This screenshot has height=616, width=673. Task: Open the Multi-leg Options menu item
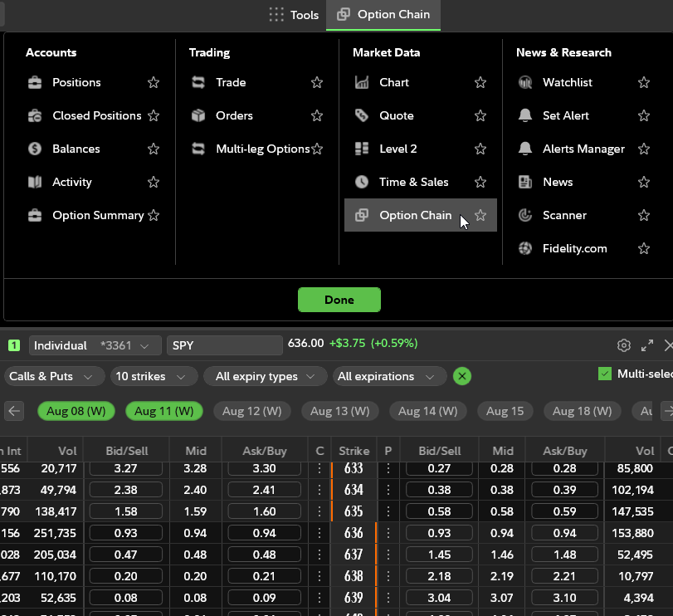pos(262,149)
